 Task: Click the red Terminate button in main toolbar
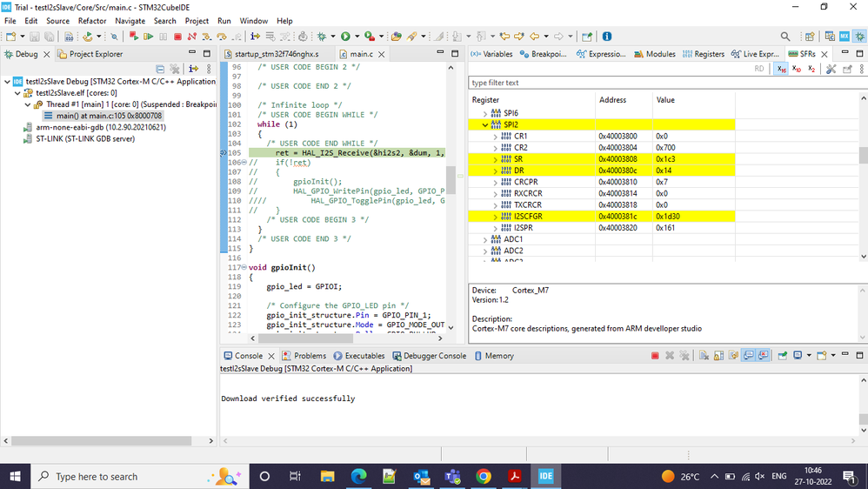177,37
